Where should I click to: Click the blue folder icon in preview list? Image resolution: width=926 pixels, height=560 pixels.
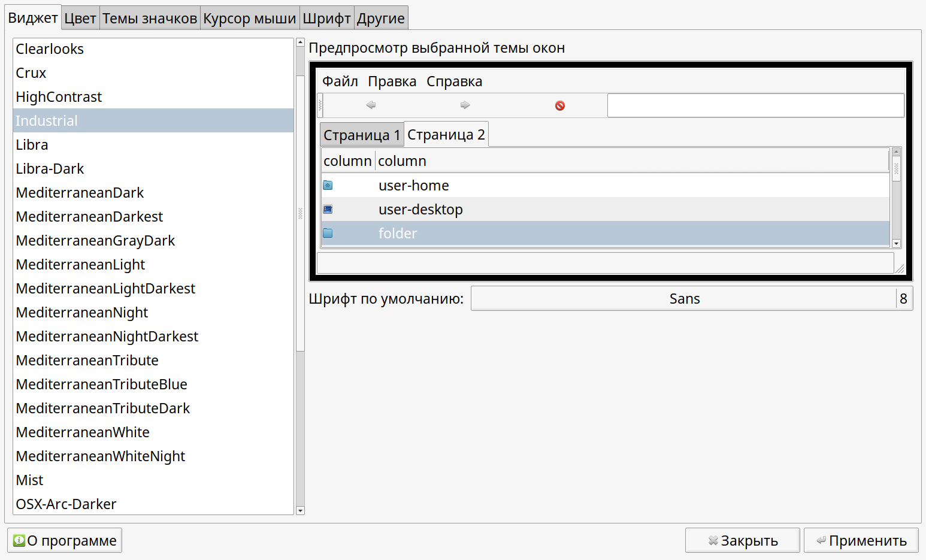(328, 234)
